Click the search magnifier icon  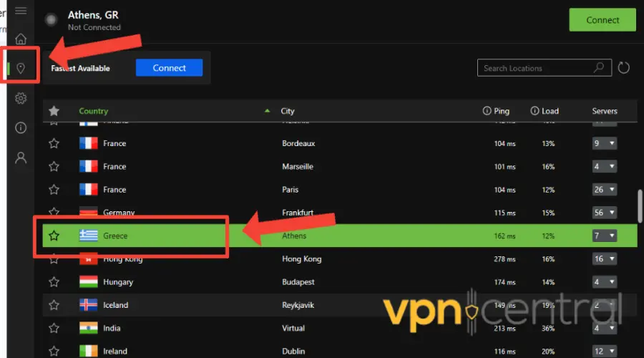click(x=599, y=67)
